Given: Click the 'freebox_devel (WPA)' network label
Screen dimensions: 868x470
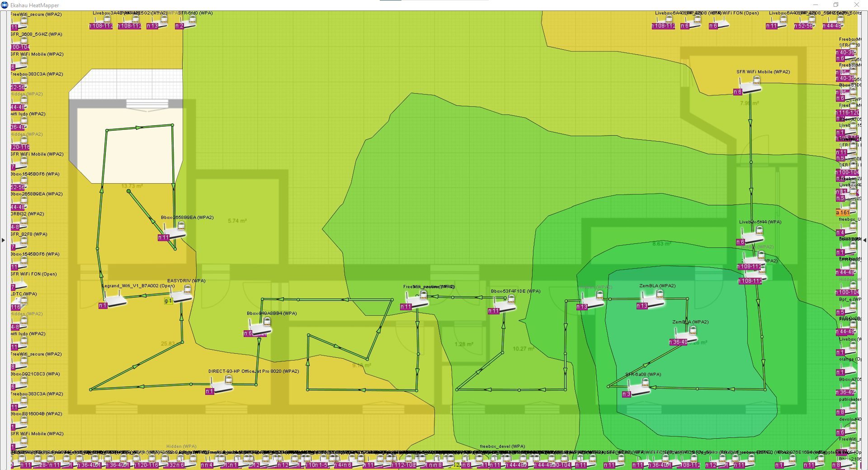Looking at the screenshot, I should (x=502, y=446).
